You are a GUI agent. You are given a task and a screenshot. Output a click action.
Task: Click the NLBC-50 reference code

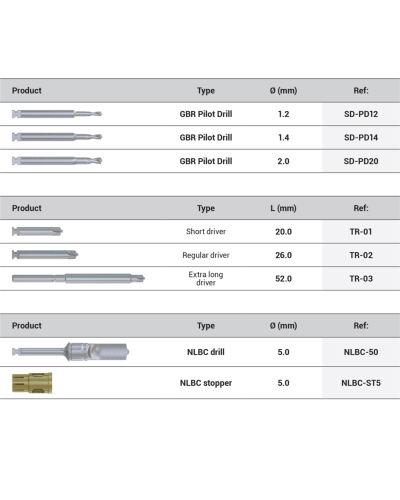[x=361, y=352]
